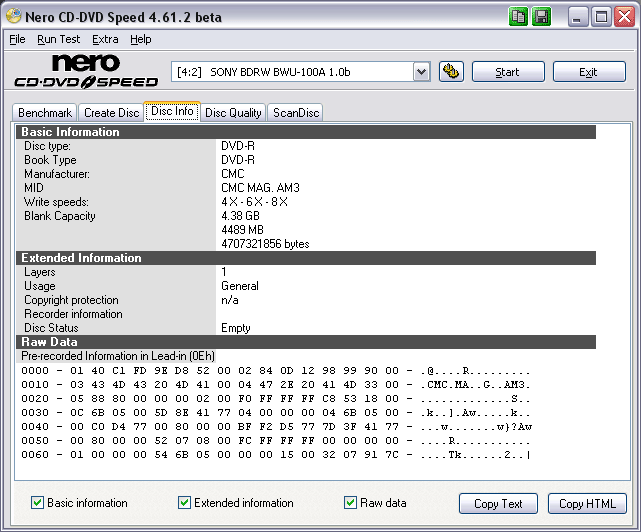The image size is (641, 532).
Task: Click the Blank Capacity label
Action: (60, 216)
